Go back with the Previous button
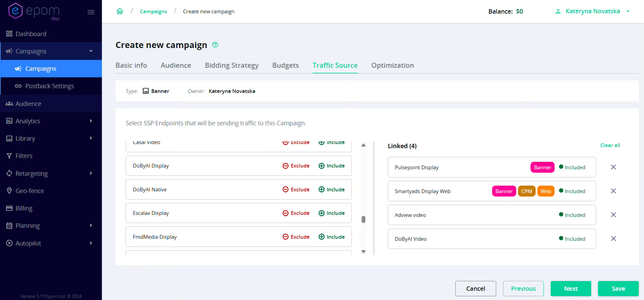Viewport: 644px width, 300px height. [523, 288]
